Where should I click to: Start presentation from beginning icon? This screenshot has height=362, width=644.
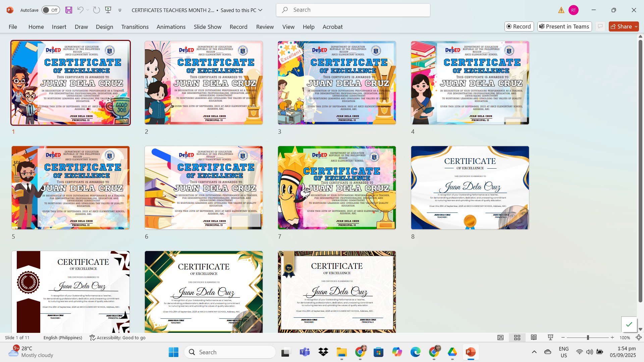(108, 10)
